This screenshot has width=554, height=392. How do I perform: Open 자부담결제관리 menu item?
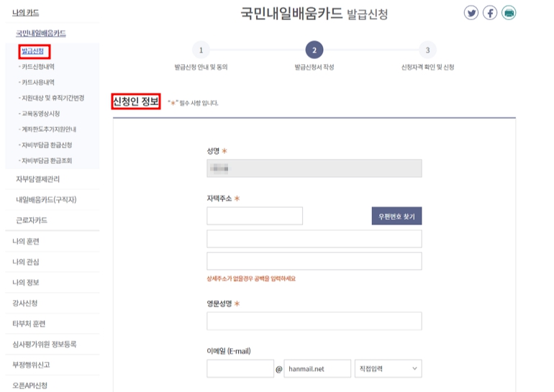click(38, 179)
